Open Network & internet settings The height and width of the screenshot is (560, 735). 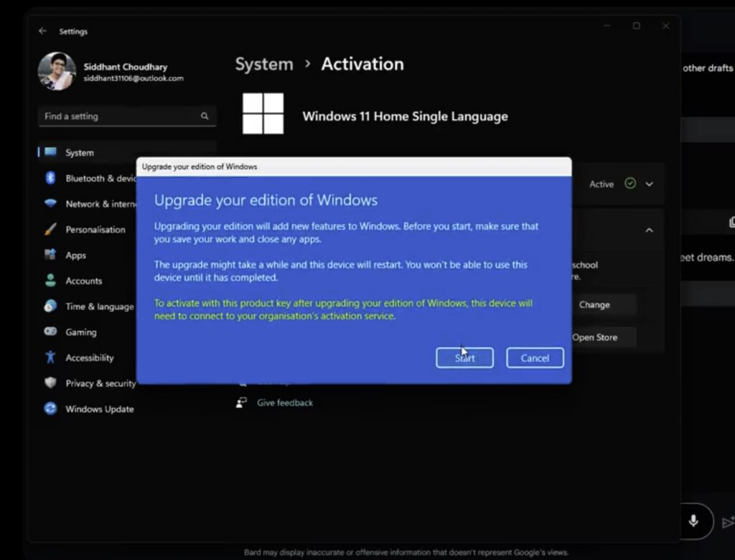click(100, 204)
